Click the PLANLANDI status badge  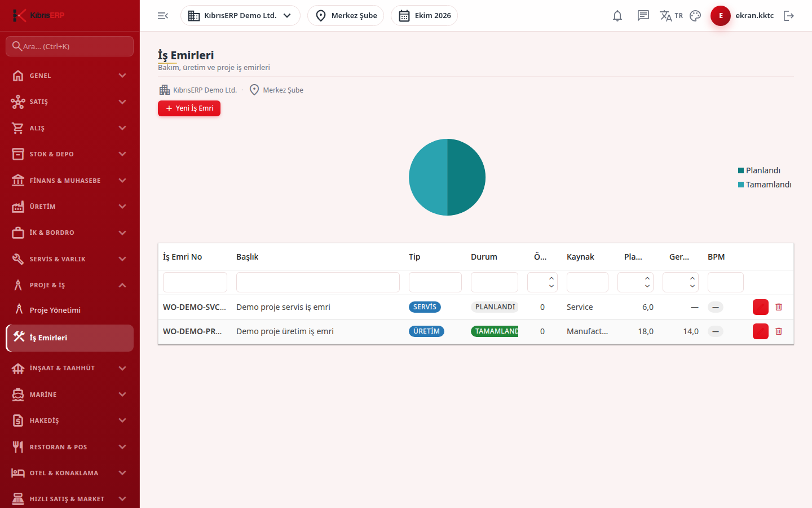coord(495,307)
